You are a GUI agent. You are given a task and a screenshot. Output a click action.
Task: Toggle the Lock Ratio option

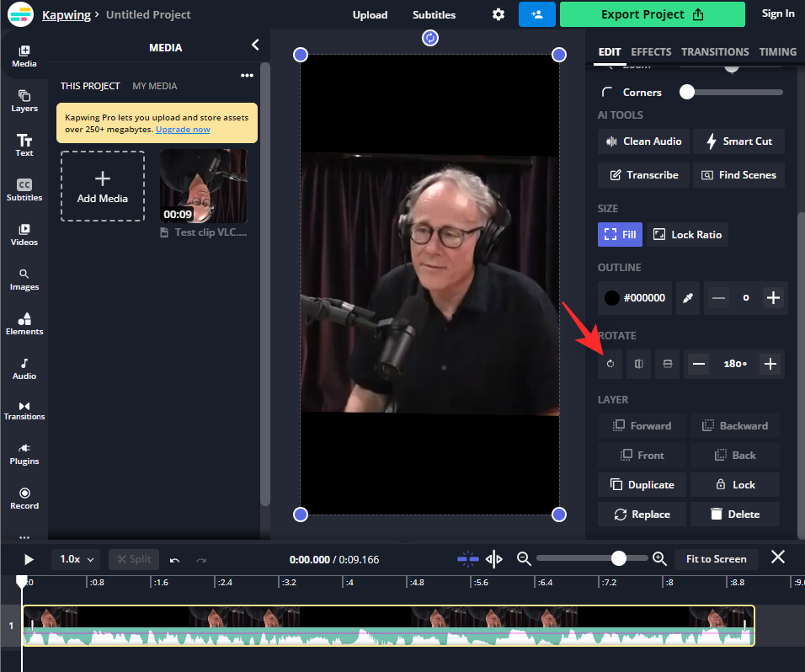point(687,235)
